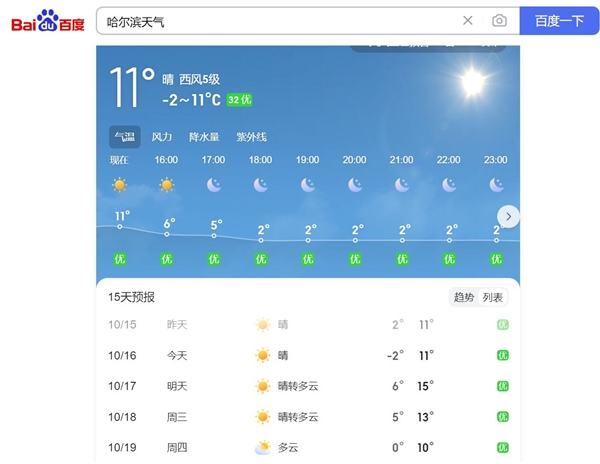Click the 优 badge in the 10/15 row
The width and height of the screenshot is (600, 464).
pos(502,325)
